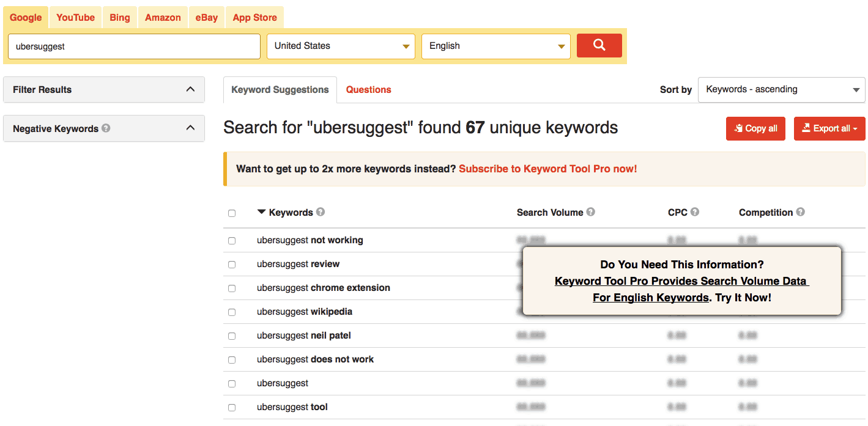The width and height of the screenshot is (868, 426).
Task: Click the "ubersuggest neil patel" keyword text
Action: coord(304,336)
